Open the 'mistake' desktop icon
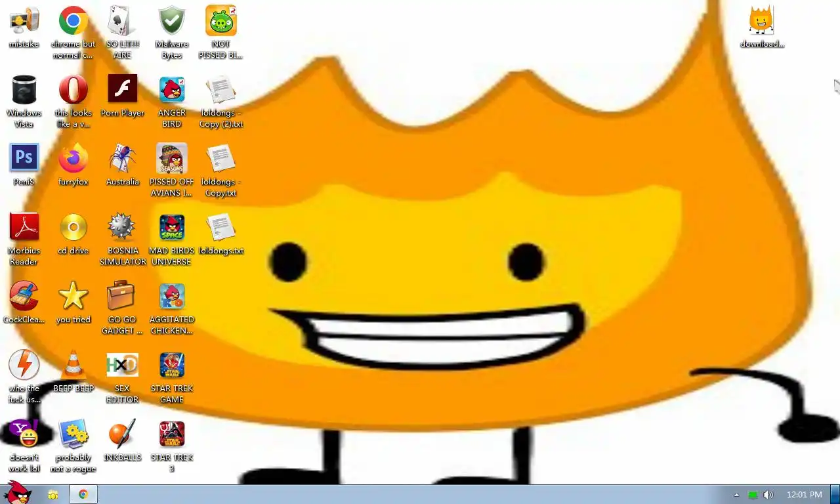The height and width of the screenshot is (504, 840). (x=24, y=28)
